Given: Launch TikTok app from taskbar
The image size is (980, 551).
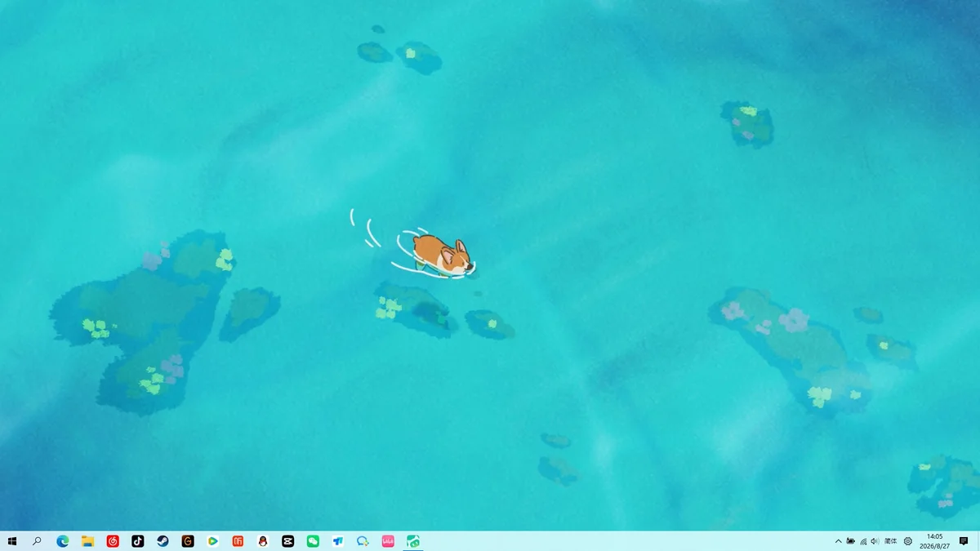Looking at the screenshot, I should click(137, 541).
